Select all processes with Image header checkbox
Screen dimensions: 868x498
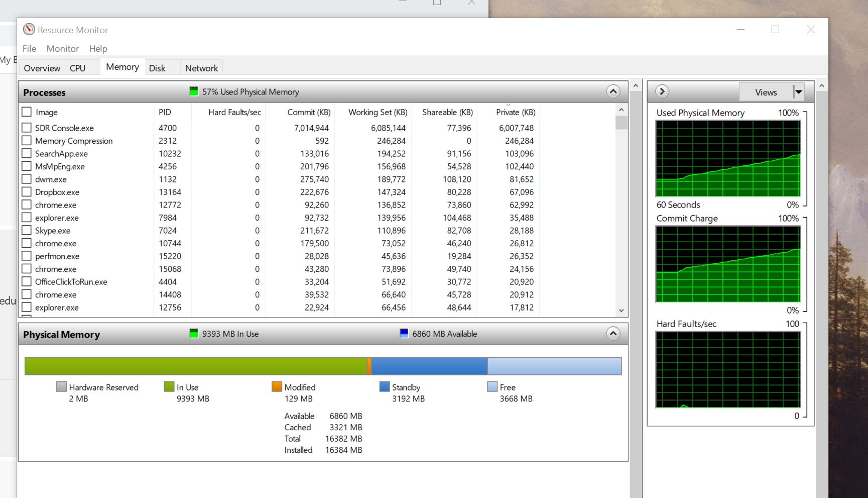(27, 112)
